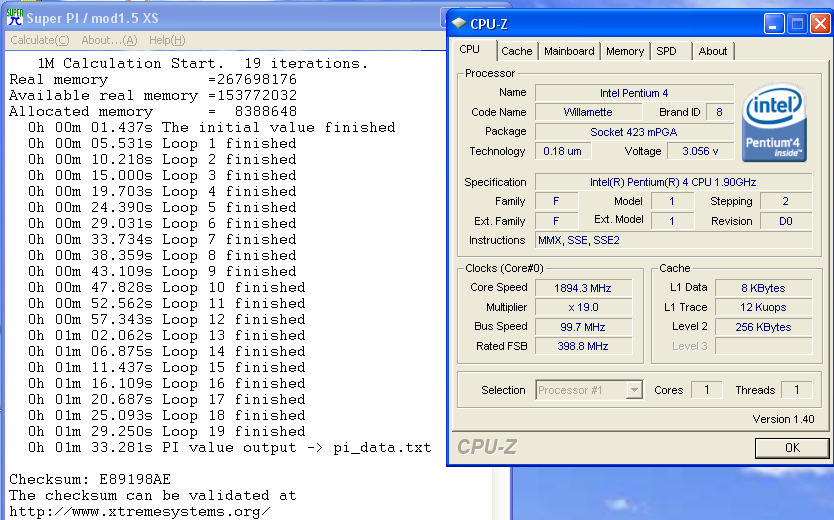Click the Cores count field
Image resolution: width=834 pixels, height=520 pixels.
706,390
